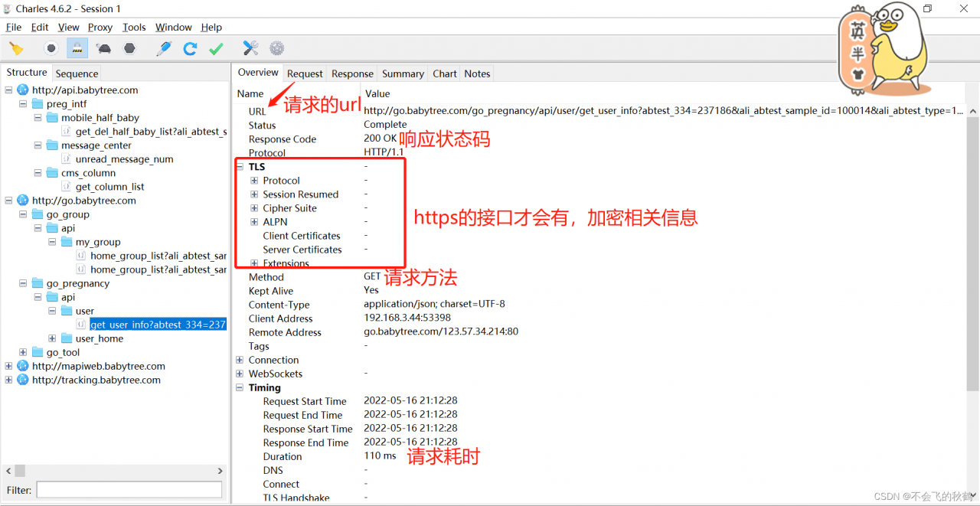This screenshot has width=980, height=506.
Task: Click the go_tool folder icon
Action: click(x=38, y=352)
